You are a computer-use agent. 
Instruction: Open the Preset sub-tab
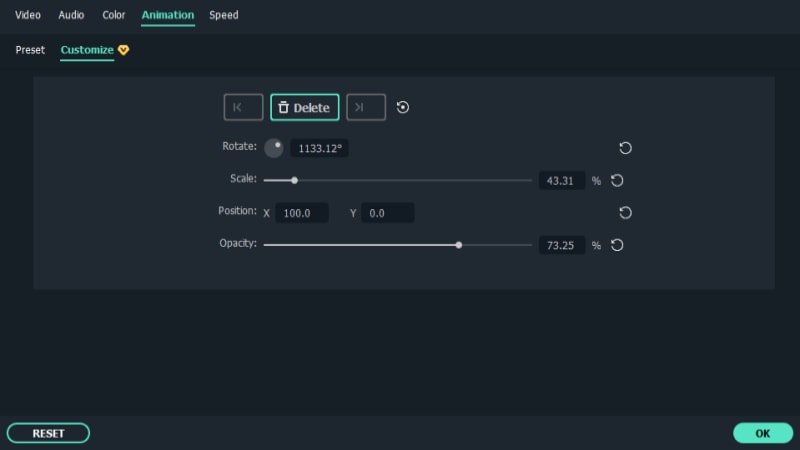(x=30, y=50)
